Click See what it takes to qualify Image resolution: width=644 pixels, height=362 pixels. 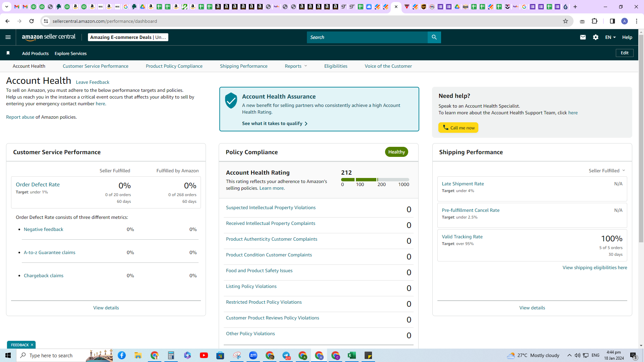(275, 123)
